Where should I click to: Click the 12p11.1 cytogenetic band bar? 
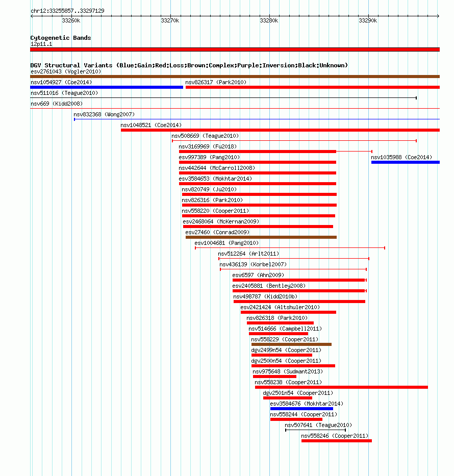coord(235,49)
